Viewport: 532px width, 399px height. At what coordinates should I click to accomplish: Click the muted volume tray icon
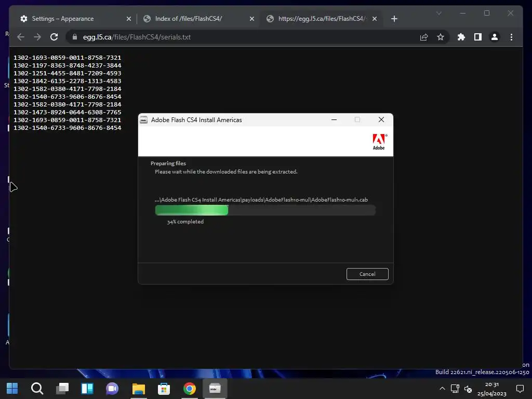click(468, 389)
